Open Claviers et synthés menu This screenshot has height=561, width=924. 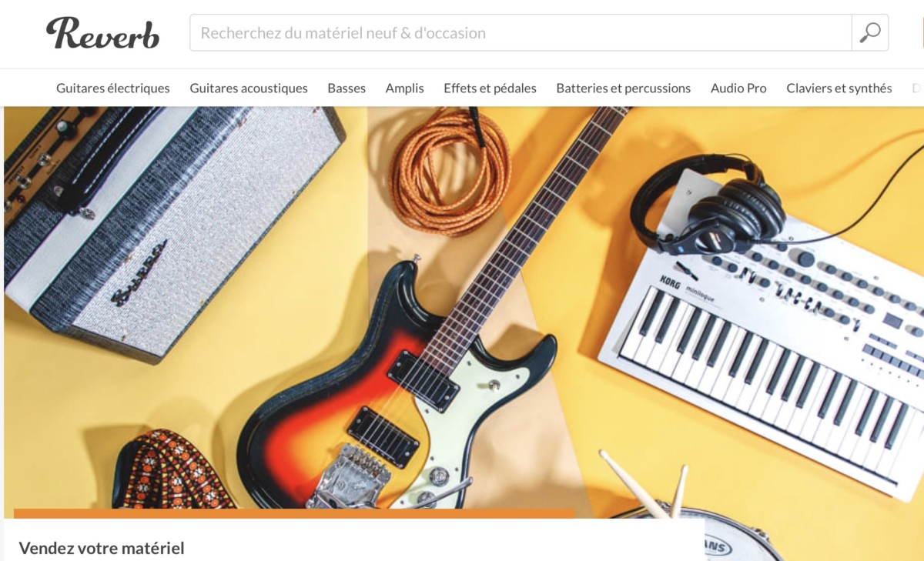click(839, 88)
